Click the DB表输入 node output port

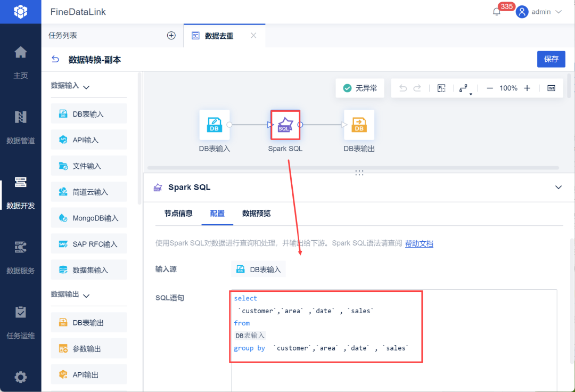pos(229,125)
